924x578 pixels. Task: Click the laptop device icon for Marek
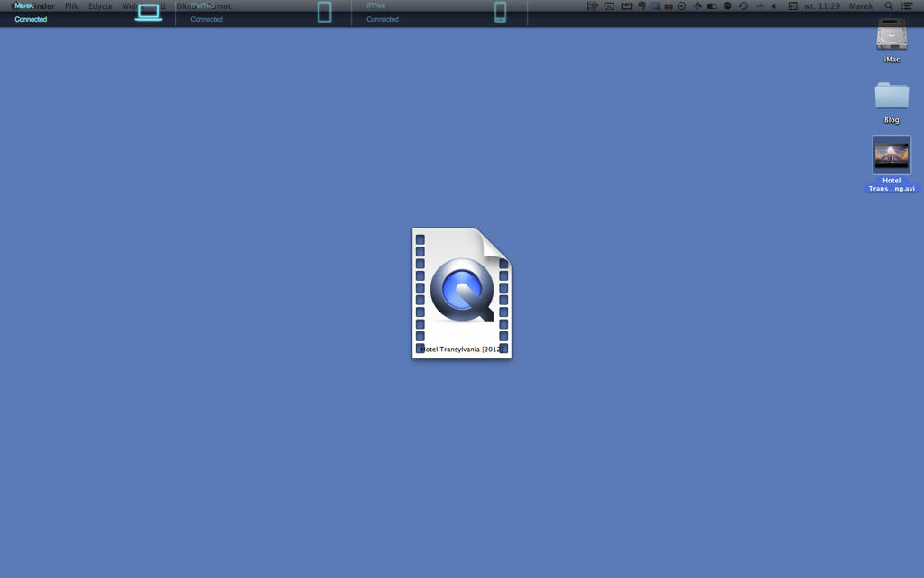pyautogui.click(x=148, y=13)
